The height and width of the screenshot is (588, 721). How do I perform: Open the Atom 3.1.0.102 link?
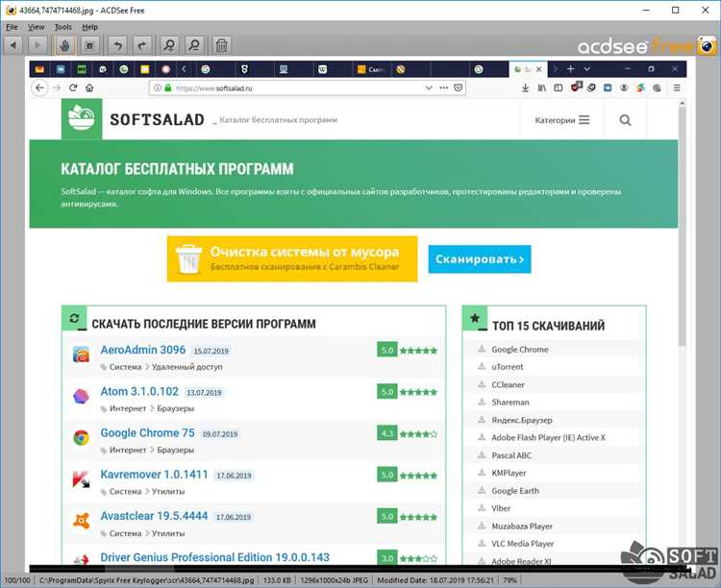tap(139, 392)
